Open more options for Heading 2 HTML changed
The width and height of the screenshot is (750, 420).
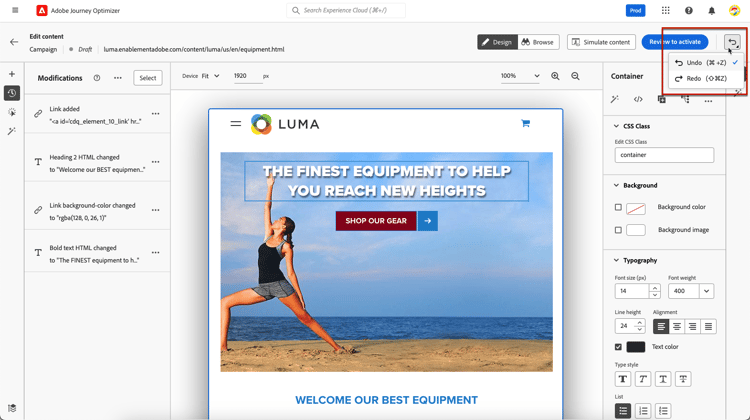155,162
